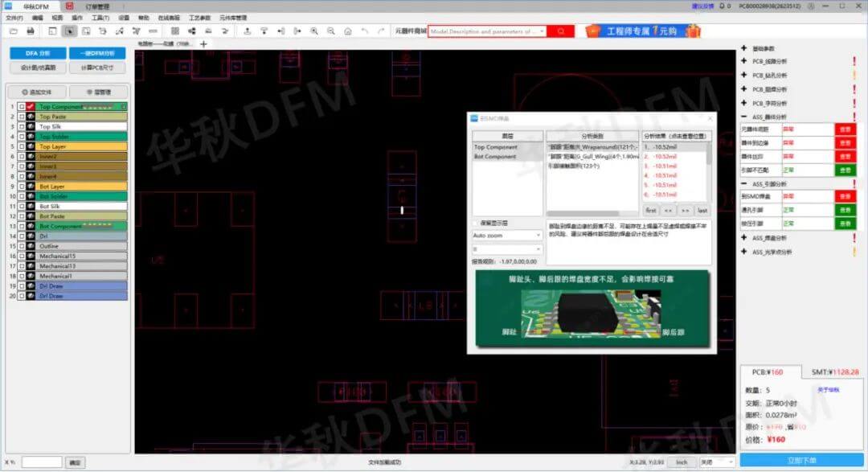Open the 文件(F) menu
The height and width of the screenshot is (472, 868).
pos(14,18)
